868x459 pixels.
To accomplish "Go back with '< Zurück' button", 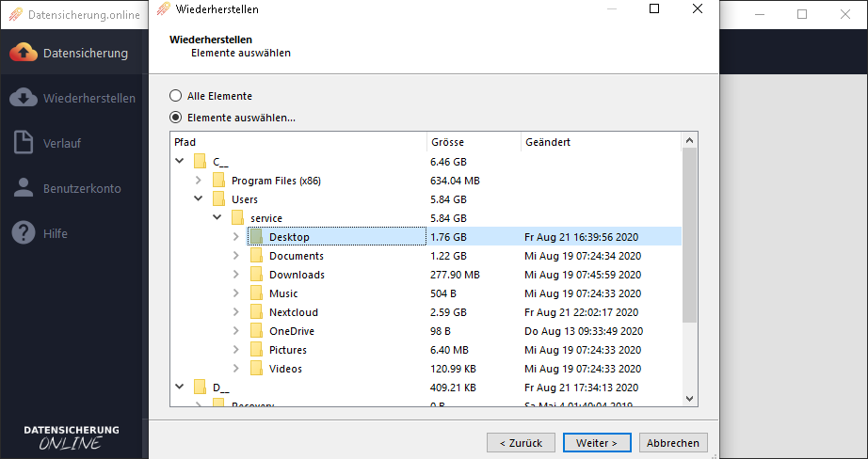I will (x=521, y=443).
